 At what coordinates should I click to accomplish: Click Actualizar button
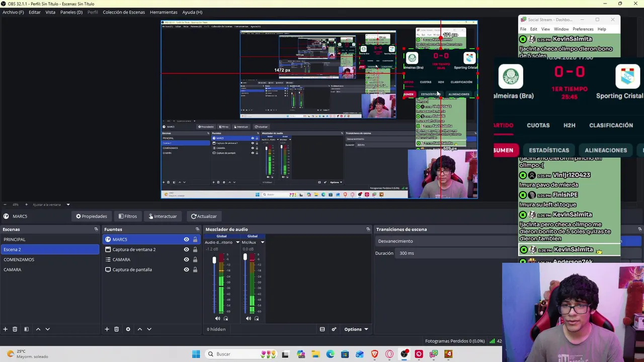click(x=204, y=216)
